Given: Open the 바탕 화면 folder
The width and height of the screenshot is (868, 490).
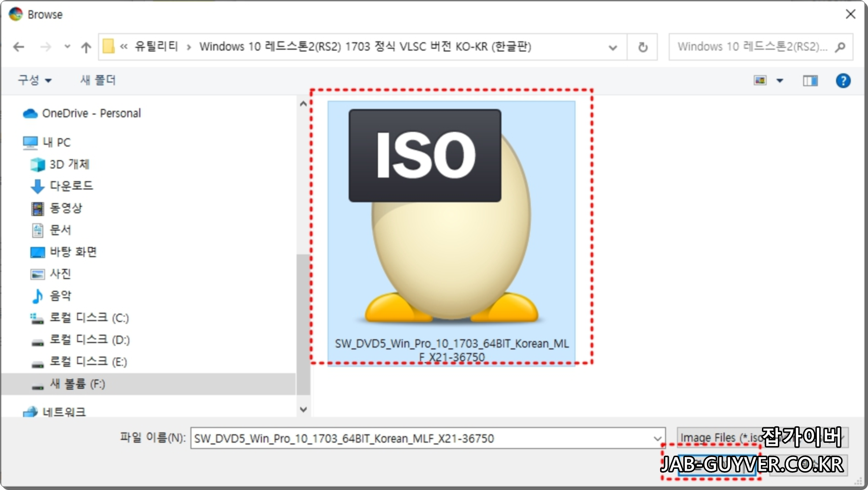Looking at the screenshot, I should [x=64, y=252].
